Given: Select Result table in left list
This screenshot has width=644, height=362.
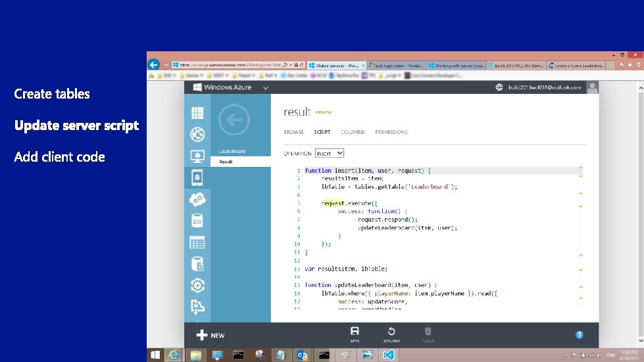Looking at the screenshot, I should pyautogui.click(x=226, y=162).
